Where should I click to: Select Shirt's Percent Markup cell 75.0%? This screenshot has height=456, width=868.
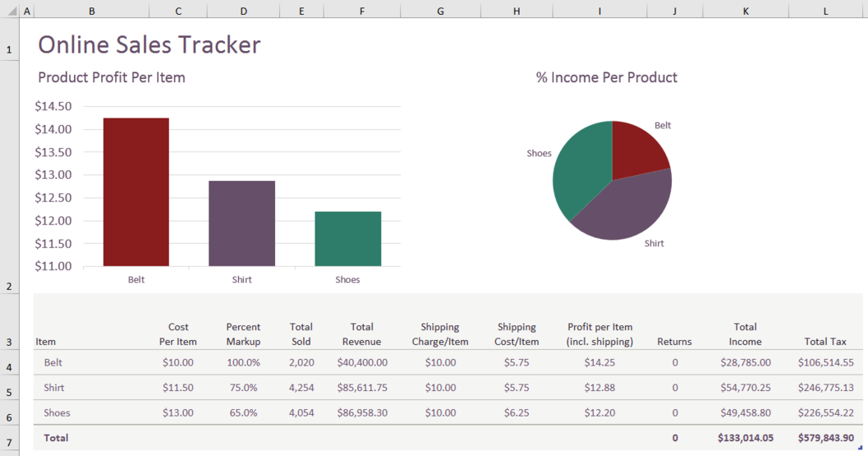click(243, 387)
